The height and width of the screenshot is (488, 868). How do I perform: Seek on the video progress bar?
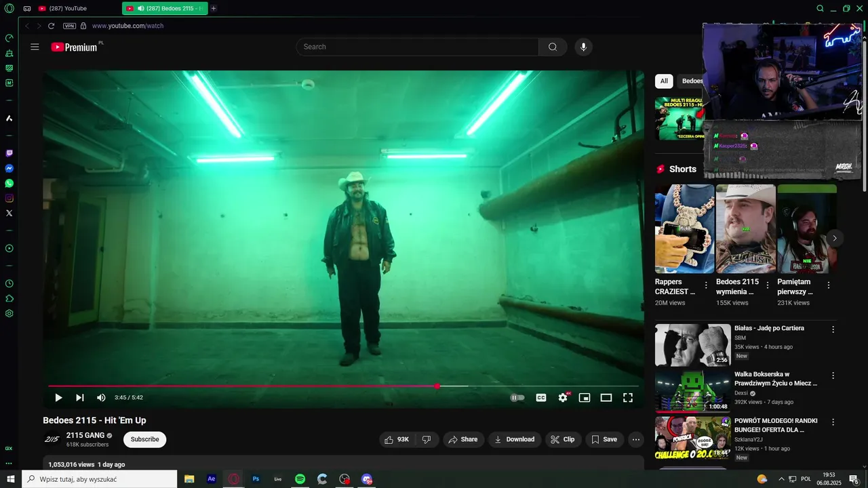pos(343,386)
